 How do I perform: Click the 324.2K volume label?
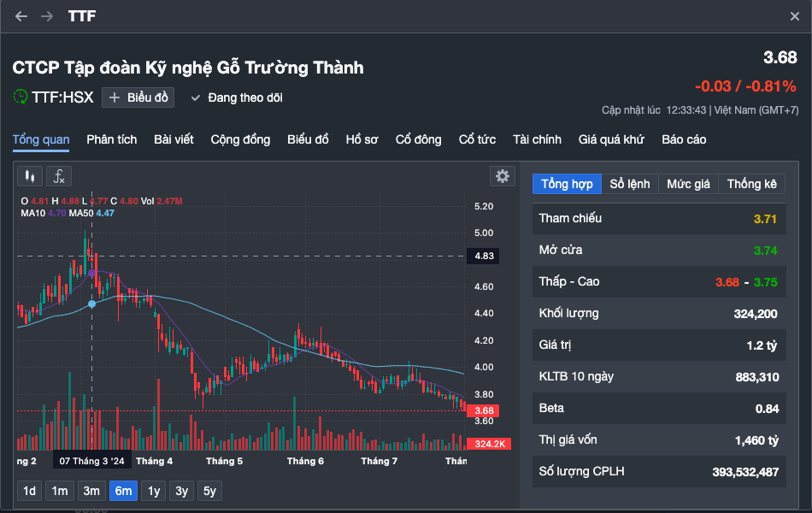(x=490, y=444)
